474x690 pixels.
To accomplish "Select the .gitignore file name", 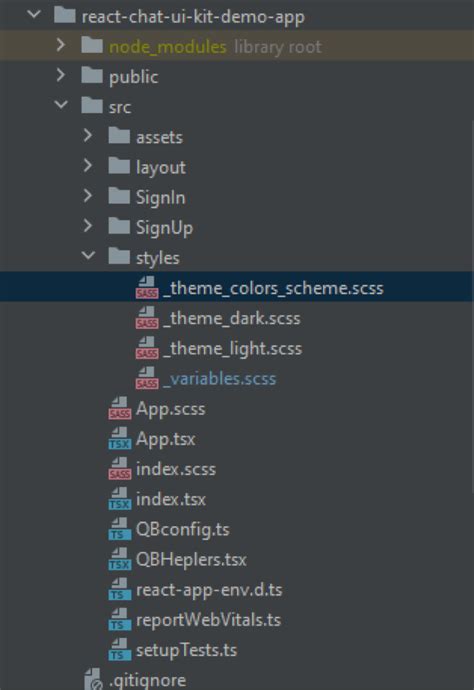I will tap(147, 680).
